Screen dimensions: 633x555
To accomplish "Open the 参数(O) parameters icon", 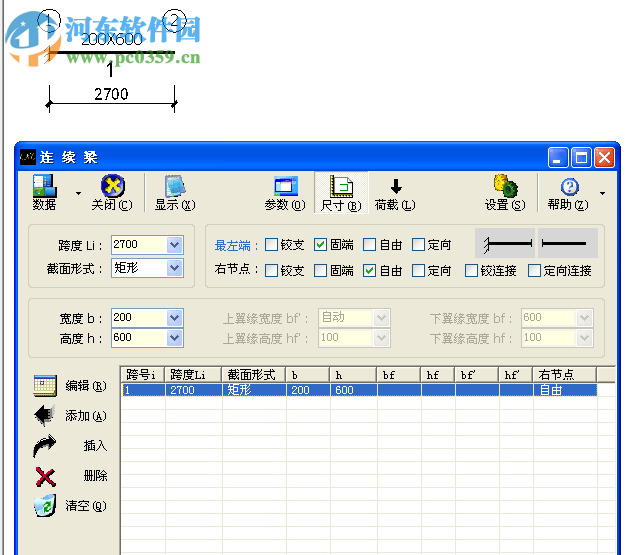I will (286, 186).
